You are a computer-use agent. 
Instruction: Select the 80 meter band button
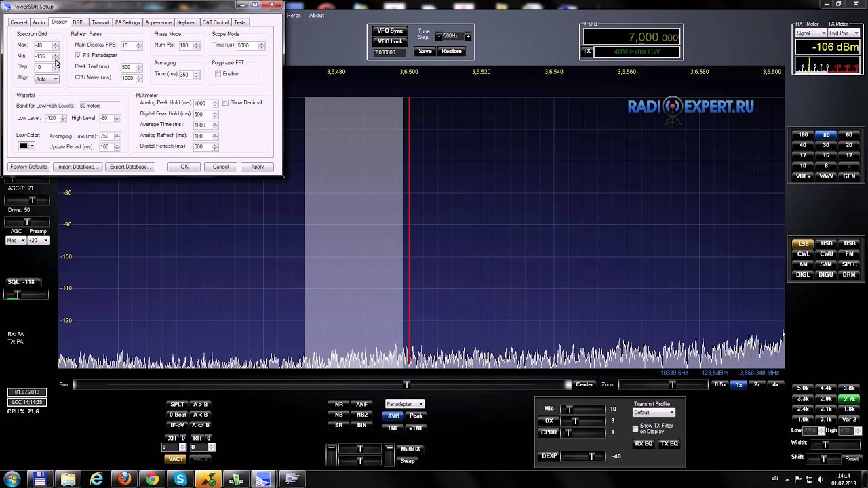826,135
